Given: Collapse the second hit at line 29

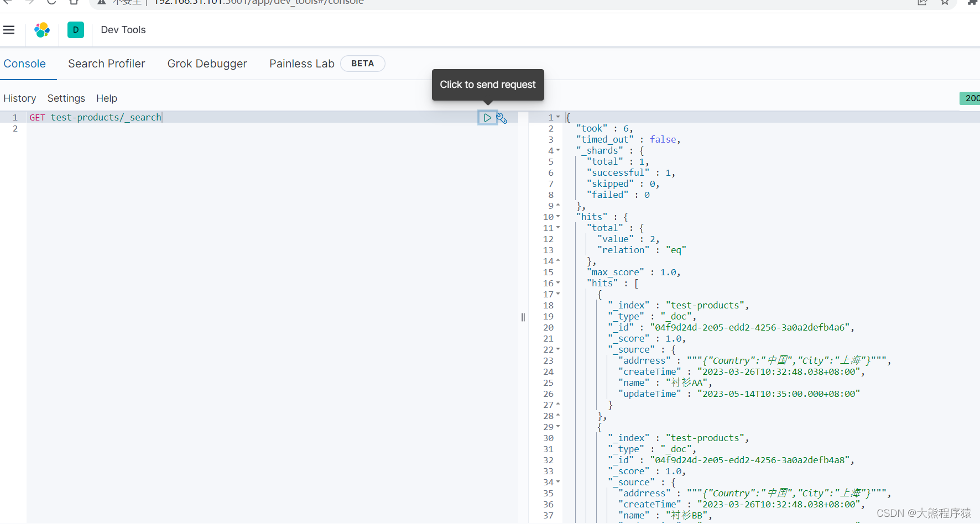Looking at the screenshot, I should tap(558, 427).
